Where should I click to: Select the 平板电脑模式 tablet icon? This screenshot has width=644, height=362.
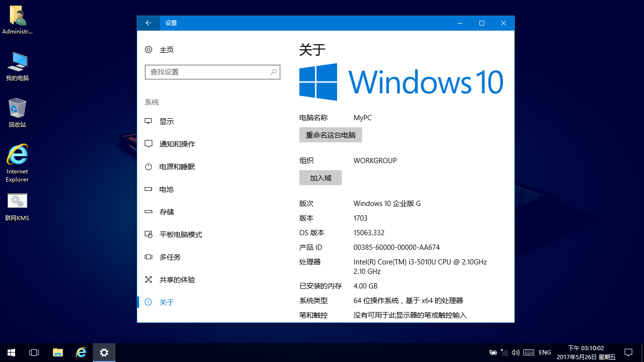point(149,234)
